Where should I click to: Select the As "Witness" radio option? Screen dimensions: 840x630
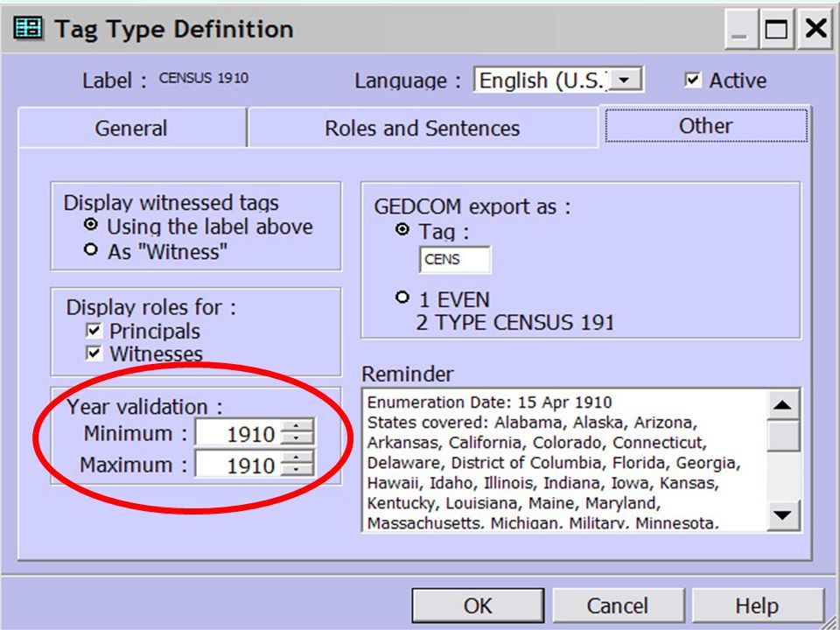tap(91, 249)
